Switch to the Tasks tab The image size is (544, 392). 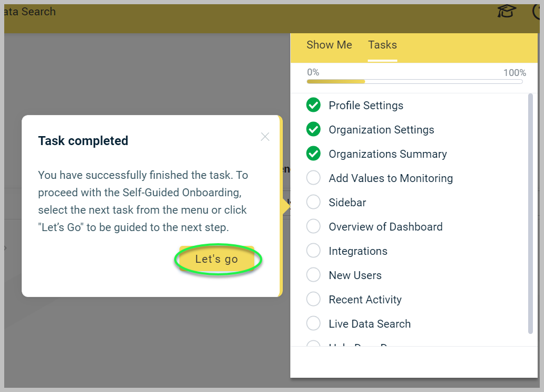tap(383, 45)
